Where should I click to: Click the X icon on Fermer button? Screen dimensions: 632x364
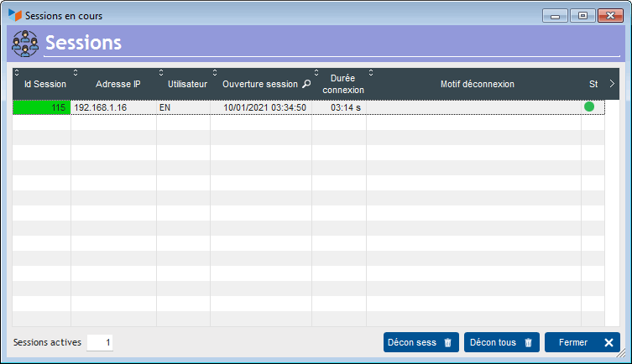608,342
